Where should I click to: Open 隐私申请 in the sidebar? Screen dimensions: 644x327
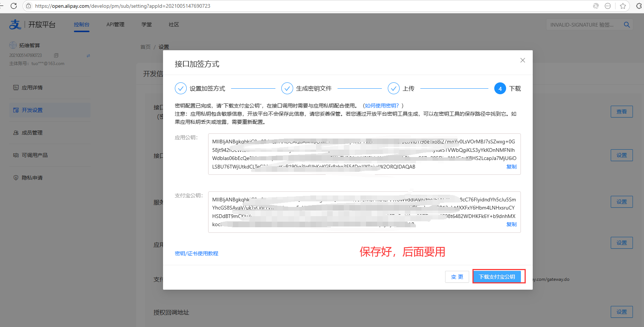(x=50, y=178)
